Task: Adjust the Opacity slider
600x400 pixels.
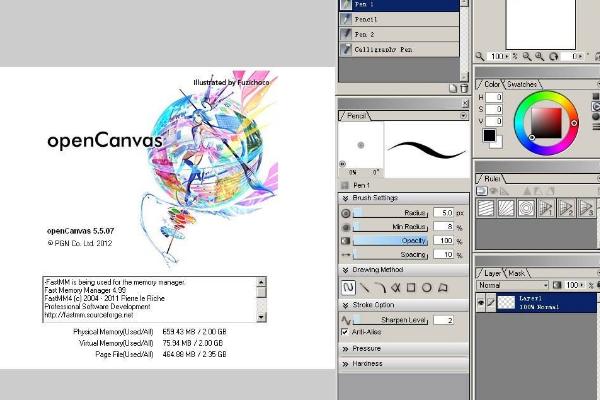Action: tap(390, 241)
